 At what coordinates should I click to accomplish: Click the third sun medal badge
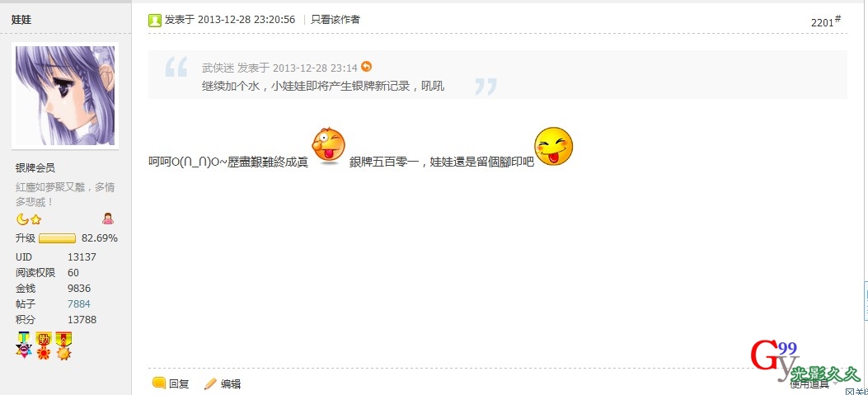63,346
